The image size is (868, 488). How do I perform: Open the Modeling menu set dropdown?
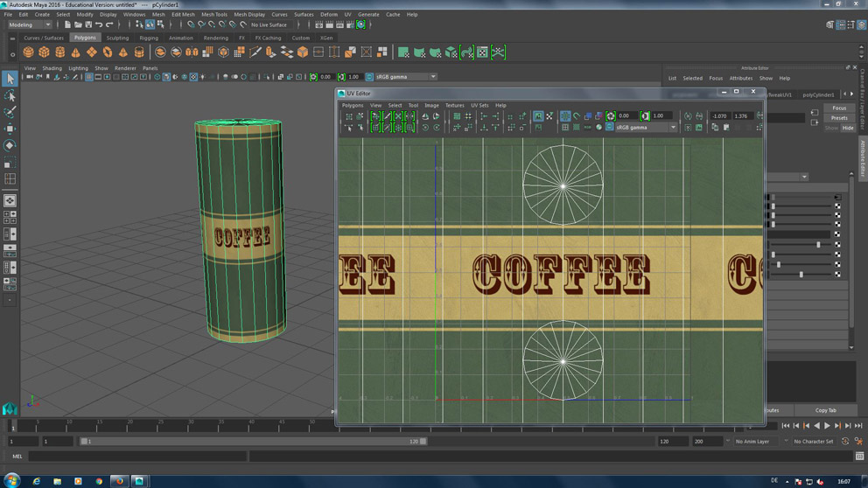(30, 25)
